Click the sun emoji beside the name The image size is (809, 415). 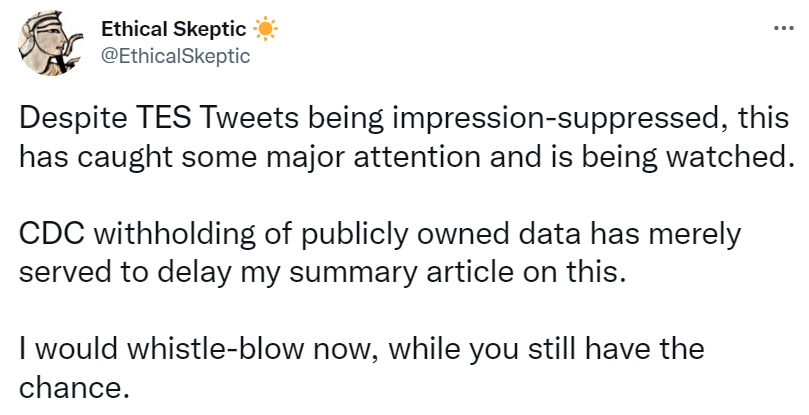tap(264, 31)
